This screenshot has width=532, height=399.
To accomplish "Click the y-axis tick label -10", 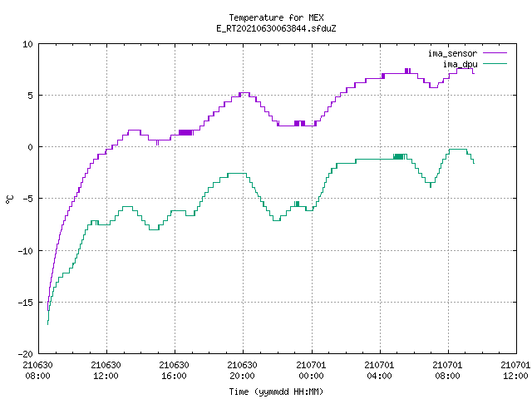I will 26,251.
